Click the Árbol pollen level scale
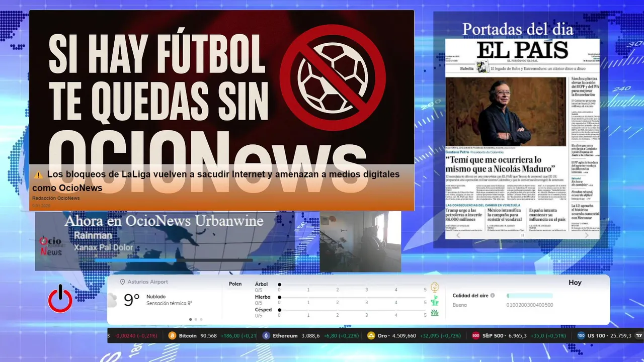 coord(352,287)
